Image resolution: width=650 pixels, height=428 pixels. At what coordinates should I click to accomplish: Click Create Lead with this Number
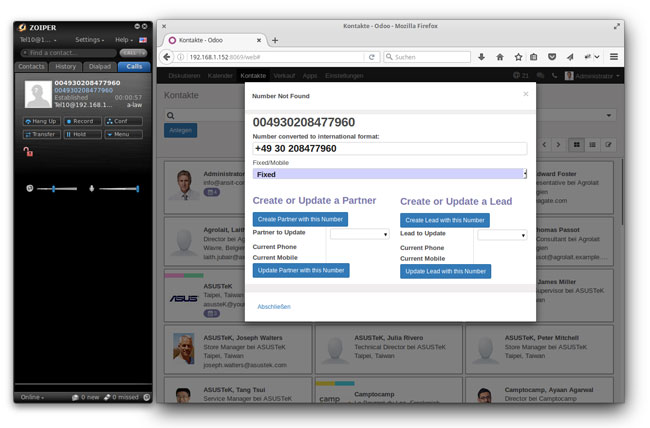[x=445, y=220]
